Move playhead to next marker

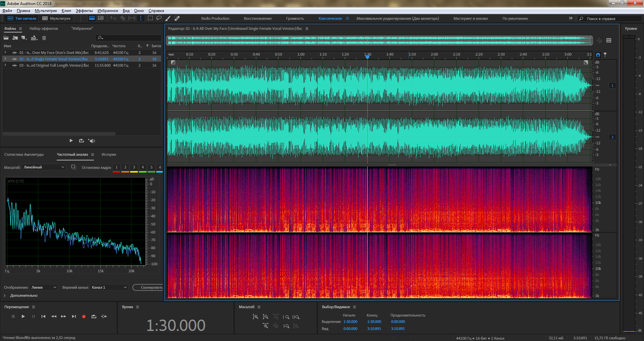pyautogui.click(x=74, y=316)
